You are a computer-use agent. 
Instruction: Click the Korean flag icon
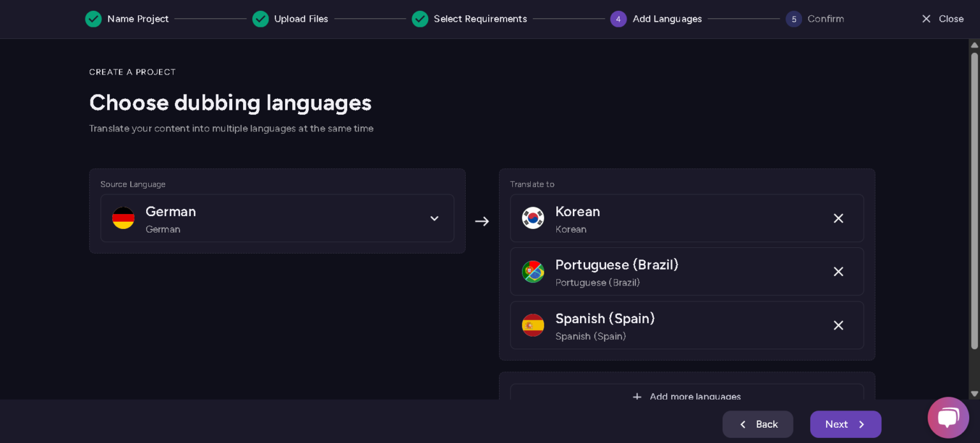pyautogui.click(x=533, y=218)
